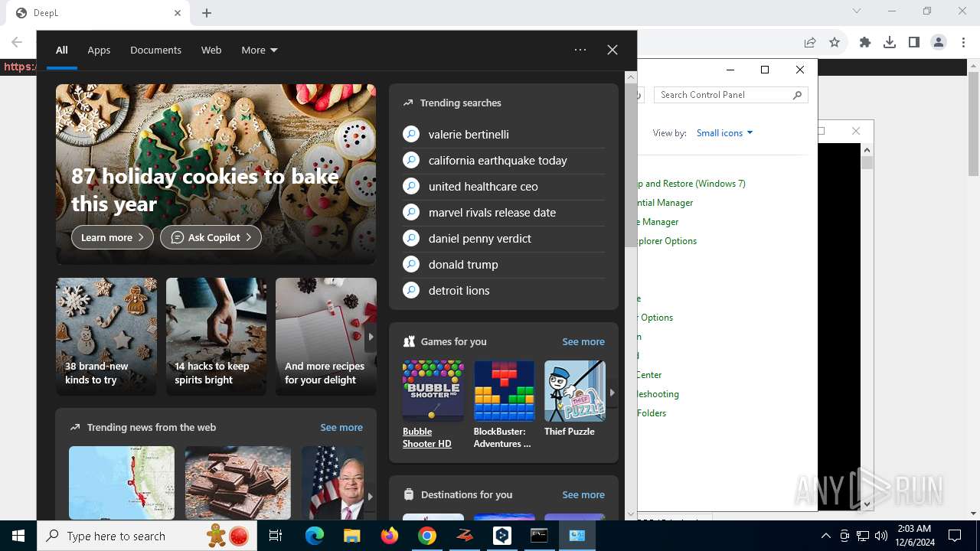This screenshot has height=551, width=980.
Task: Launch Firefox from the taskbar
Action: [390, 536]
